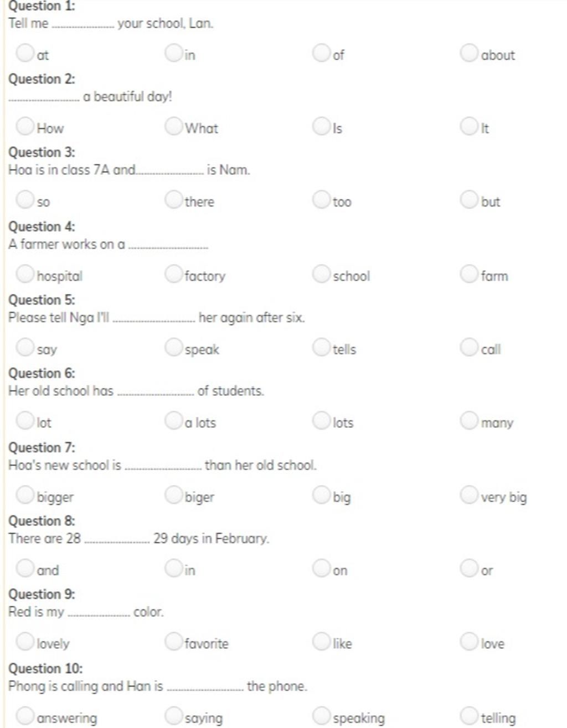Screen dimensions: 567x728
Task: Choose 'speak' option in Question 5
Action: pyautogui.click(x=173, y=347)
